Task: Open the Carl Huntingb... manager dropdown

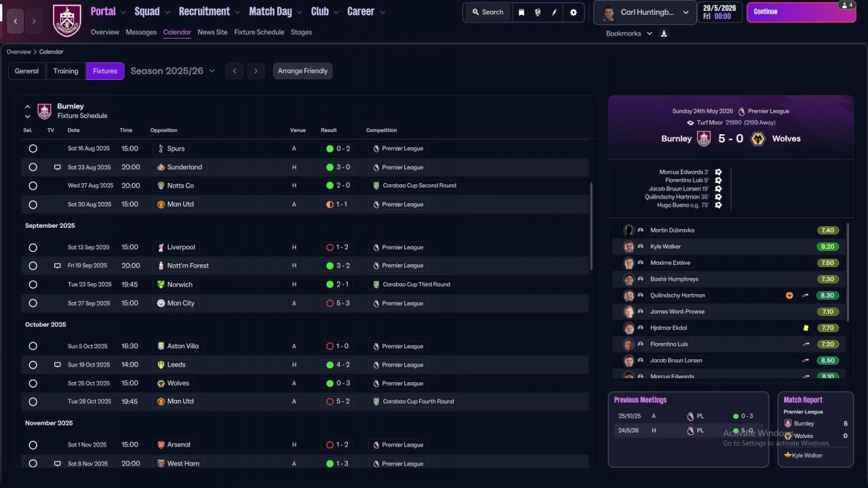Action: (645, 12)
